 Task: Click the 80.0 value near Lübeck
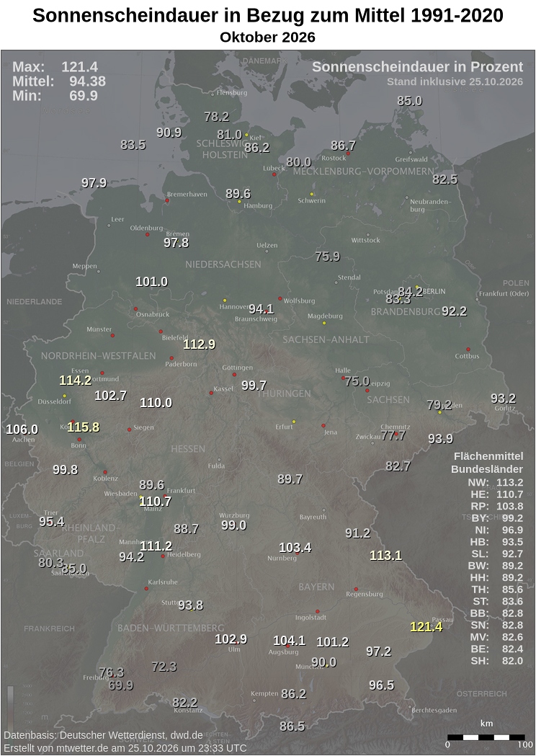coord(299,162)
